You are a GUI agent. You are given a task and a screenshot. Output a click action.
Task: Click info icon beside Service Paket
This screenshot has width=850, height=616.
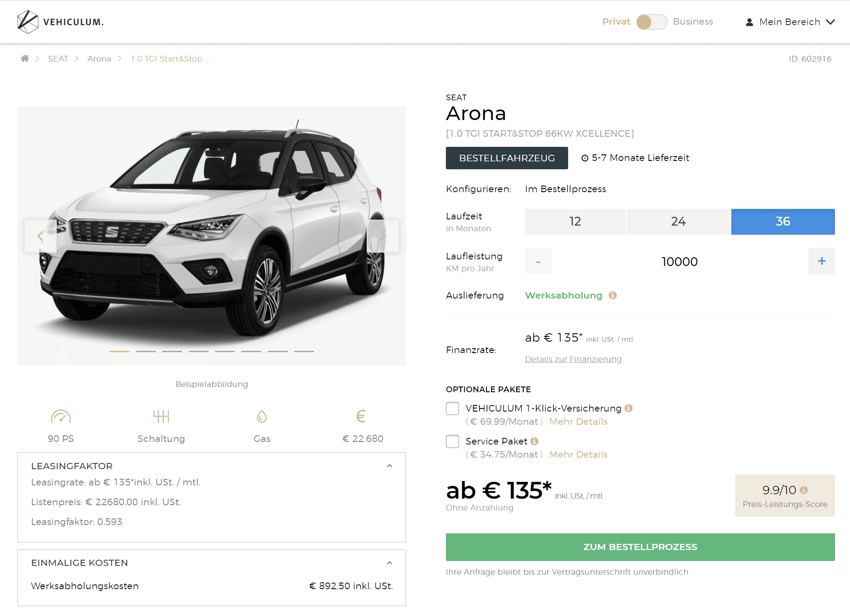(534, 441)
